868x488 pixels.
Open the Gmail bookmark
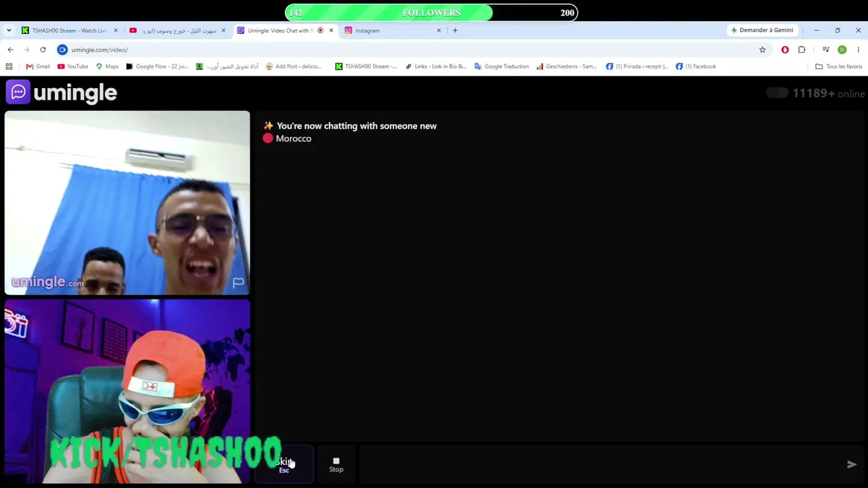click(38, 66)
